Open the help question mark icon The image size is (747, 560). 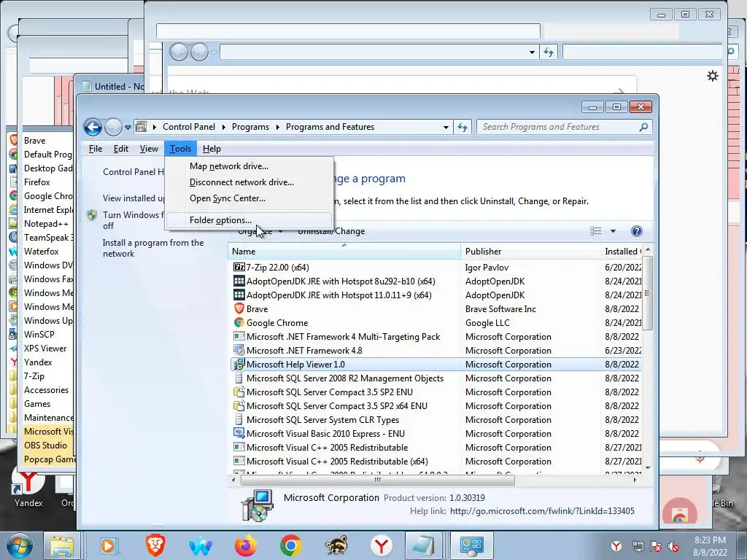[x=636, y=231]
